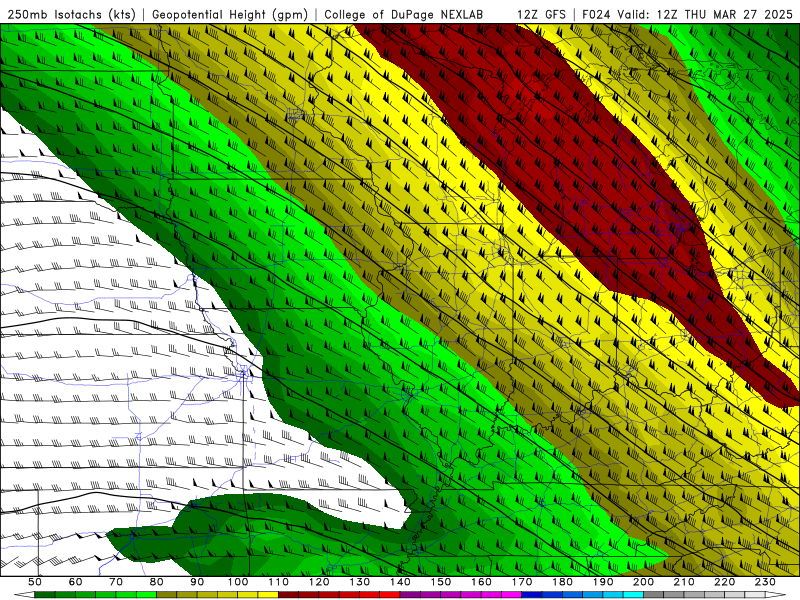The height and width of the screenshot is (600, 800).
Task: Click the 210 knot legend label
Action: 684,582
